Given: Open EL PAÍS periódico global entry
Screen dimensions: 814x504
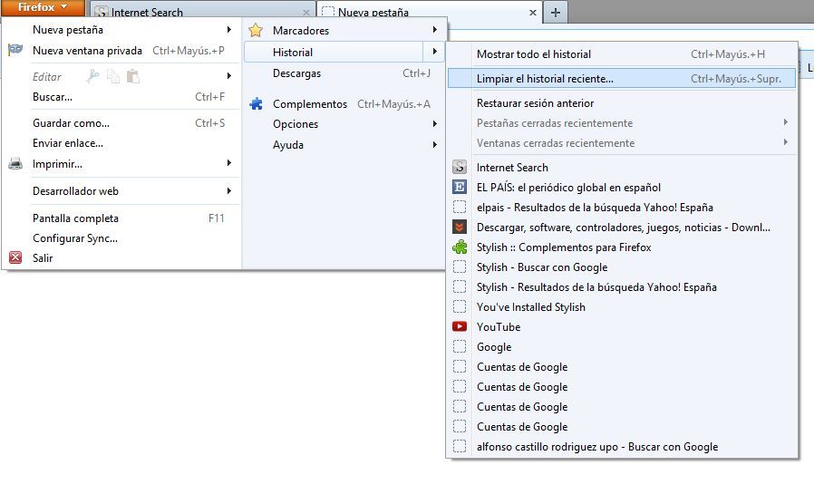Looking at the screenshot, I should [x=622, y=187].
